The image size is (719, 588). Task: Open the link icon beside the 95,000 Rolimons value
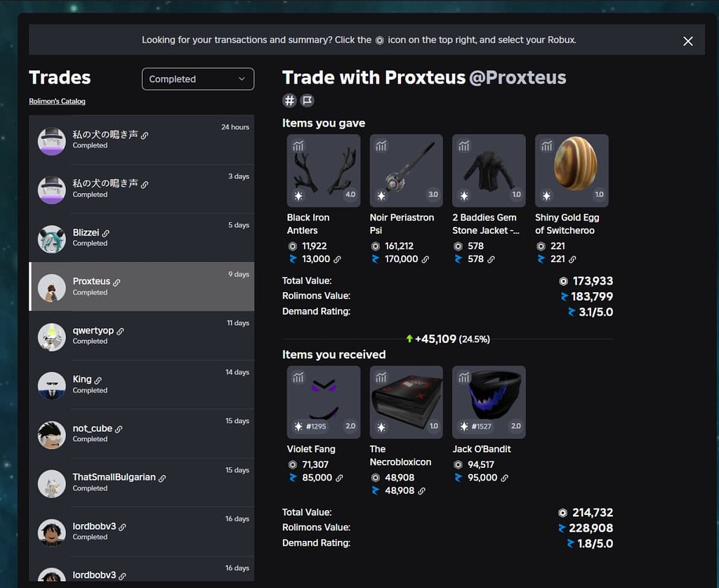[x=504, y=478]
